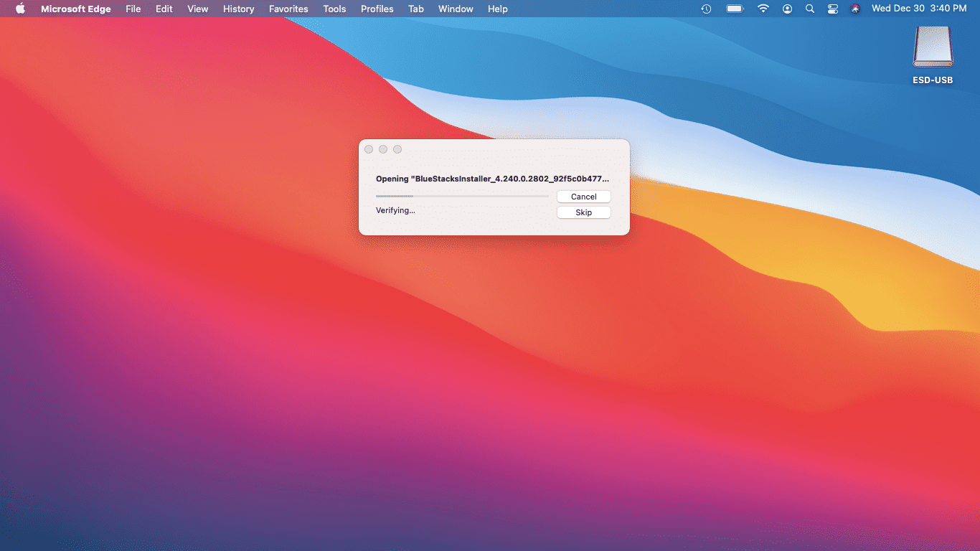Open the Tab menu
This screenshot has height=551, width=980.
416,9
